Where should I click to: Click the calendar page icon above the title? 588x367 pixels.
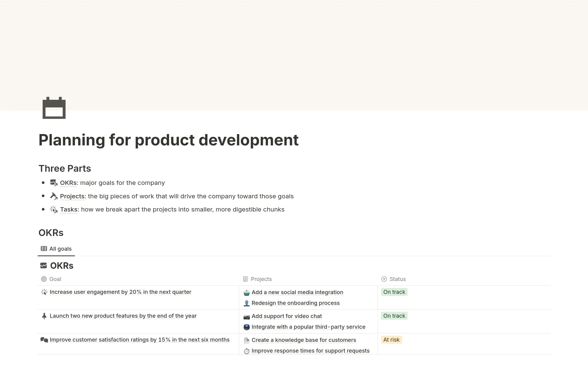click(54, 108)
